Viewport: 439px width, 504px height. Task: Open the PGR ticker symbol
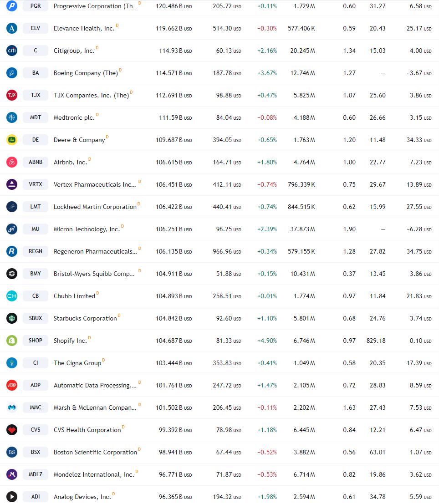pos(36,6)
